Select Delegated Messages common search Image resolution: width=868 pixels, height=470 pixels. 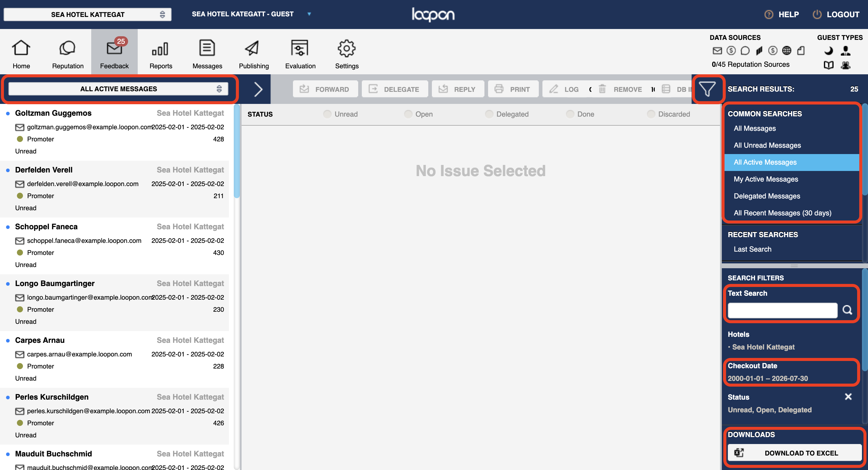click(792, 196)
